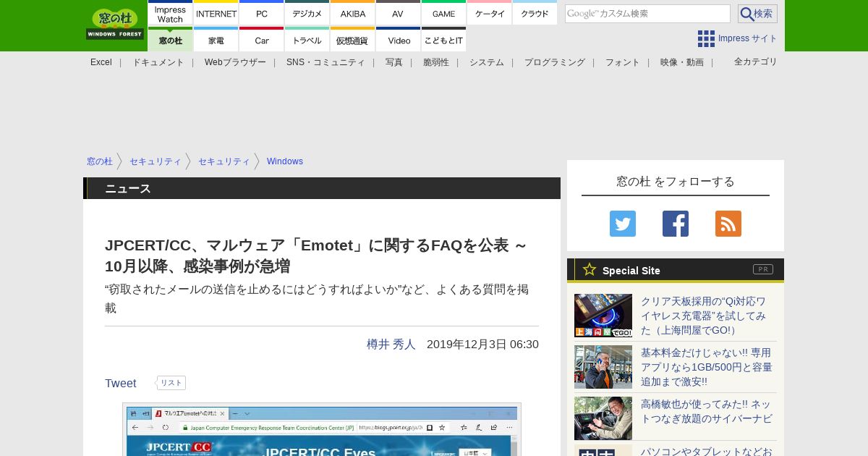
Task: Open the JPCERT/CC article screenshot image
Action: coord(322,430)
